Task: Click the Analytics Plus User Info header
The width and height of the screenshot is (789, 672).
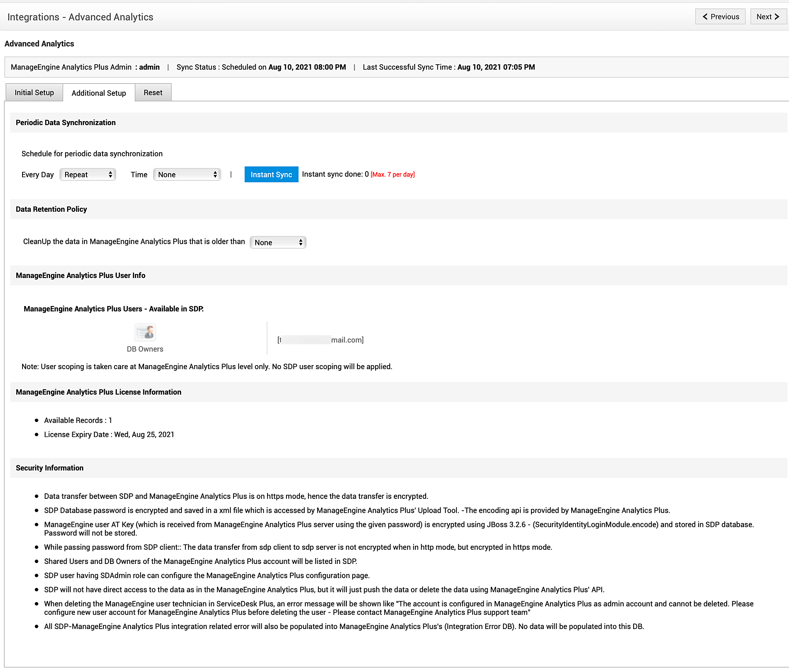Action: (x=80, y=276)
